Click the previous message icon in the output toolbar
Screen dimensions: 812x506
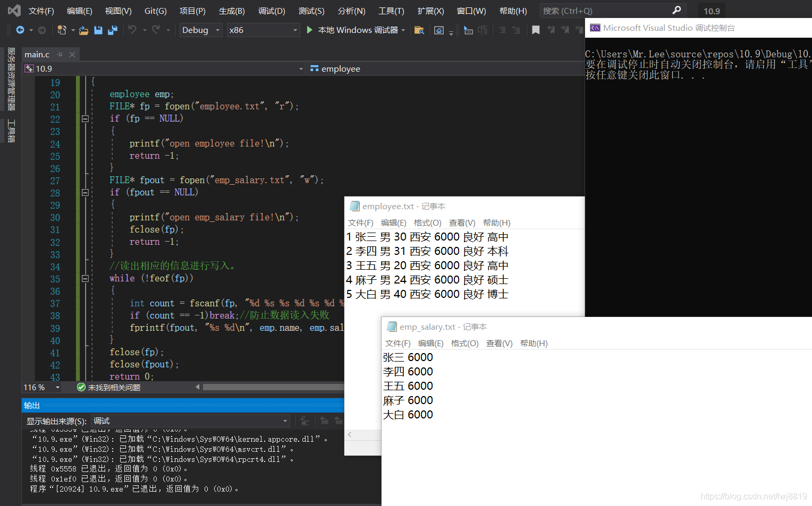(x=324, y=421)
